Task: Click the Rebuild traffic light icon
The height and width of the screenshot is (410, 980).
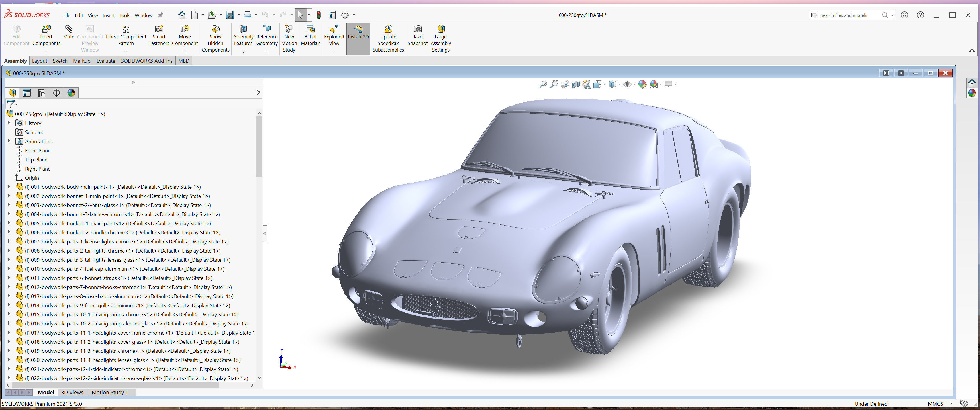Action: (x=319, y=15)
